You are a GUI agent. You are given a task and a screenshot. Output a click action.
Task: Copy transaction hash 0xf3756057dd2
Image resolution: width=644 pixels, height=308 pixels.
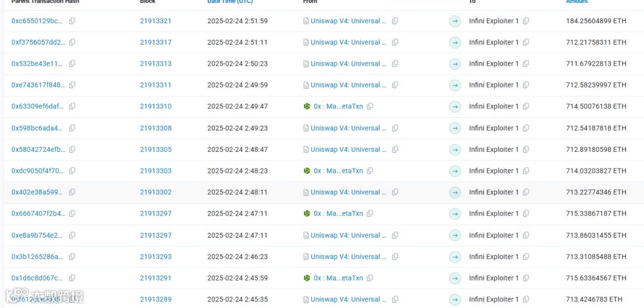[x=72, y=42]
